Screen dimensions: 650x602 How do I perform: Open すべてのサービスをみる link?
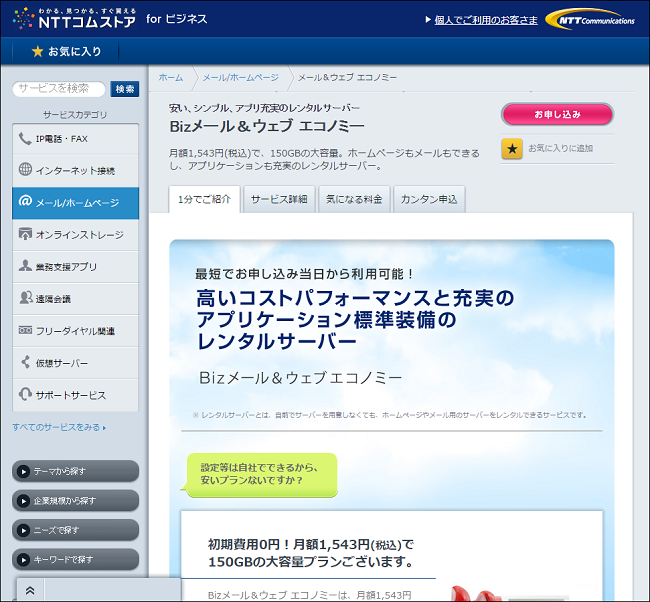pyautogui.click(x=59, y=427)
